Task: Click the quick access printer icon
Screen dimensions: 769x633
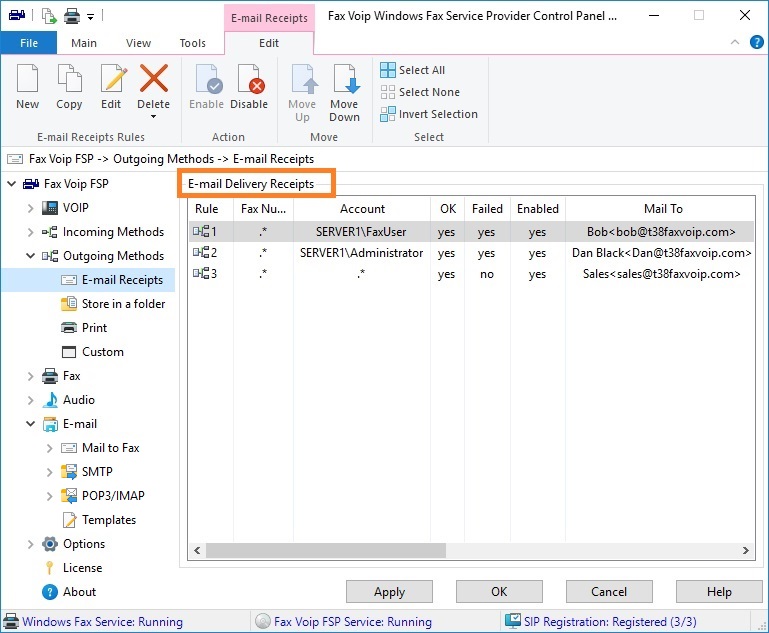Action: 72,16
